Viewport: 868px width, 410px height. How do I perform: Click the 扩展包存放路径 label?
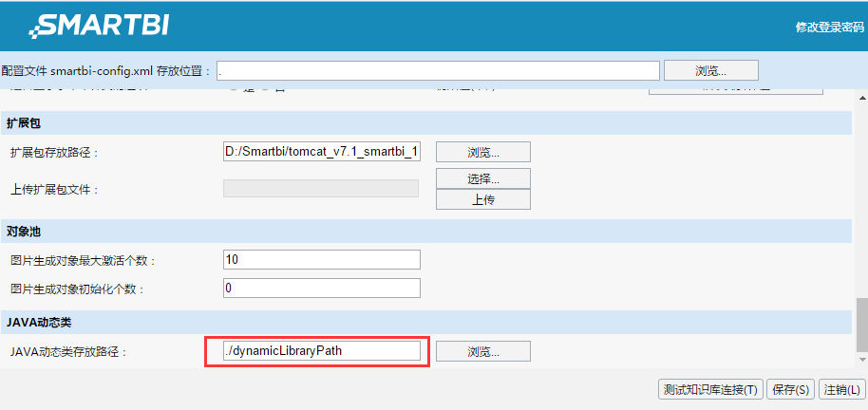[x=55, y=153]
